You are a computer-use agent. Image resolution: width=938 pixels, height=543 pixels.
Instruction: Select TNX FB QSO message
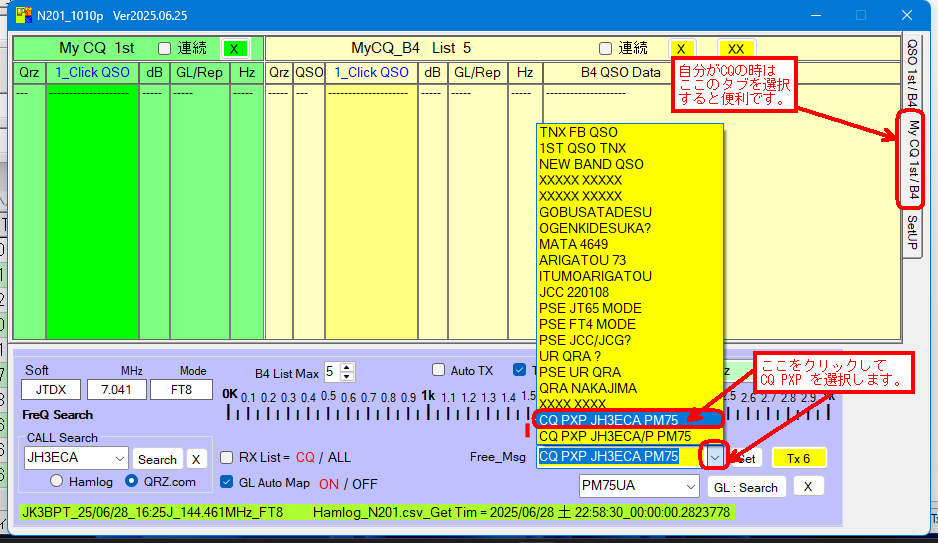630,133
